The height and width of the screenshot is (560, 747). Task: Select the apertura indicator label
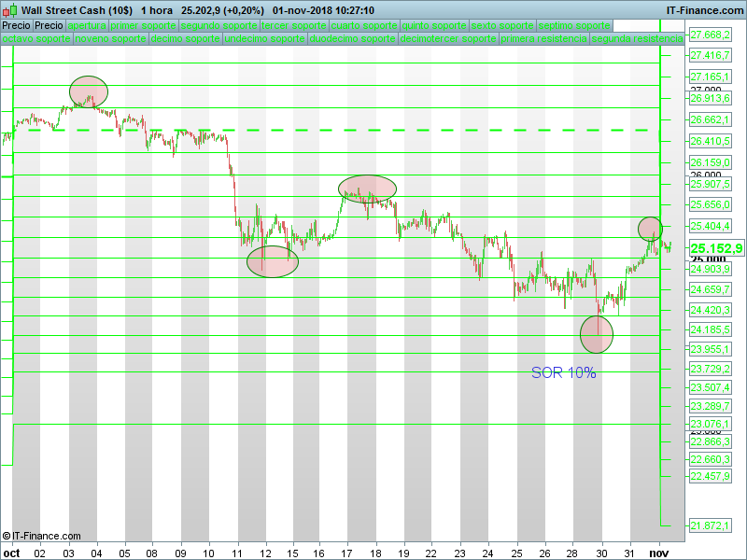tap(87, 26)
